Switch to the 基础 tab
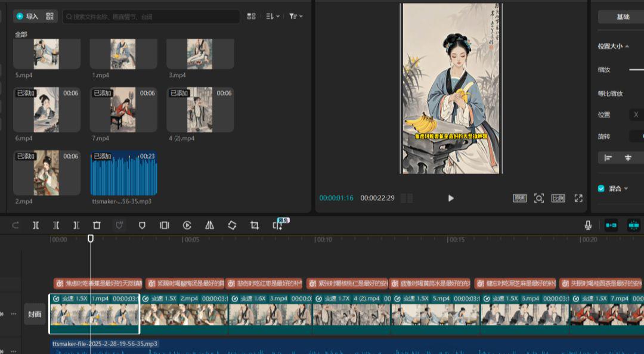The height and width of the screenshot is (354, 644). [x=623, y=17]
